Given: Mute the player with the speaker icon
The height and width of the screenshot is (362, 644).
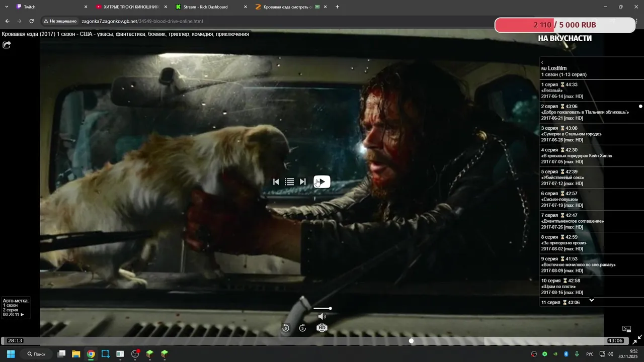Looking at the screenshot, I should [322, 316].
